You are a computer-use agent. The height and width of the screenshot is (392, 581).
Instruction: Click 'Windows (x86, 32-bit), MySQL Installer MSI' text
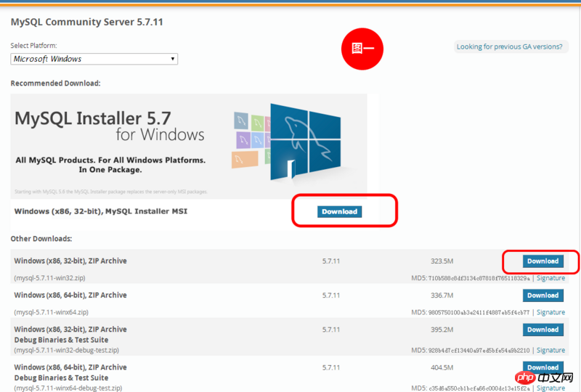click(x=101, y=211)
